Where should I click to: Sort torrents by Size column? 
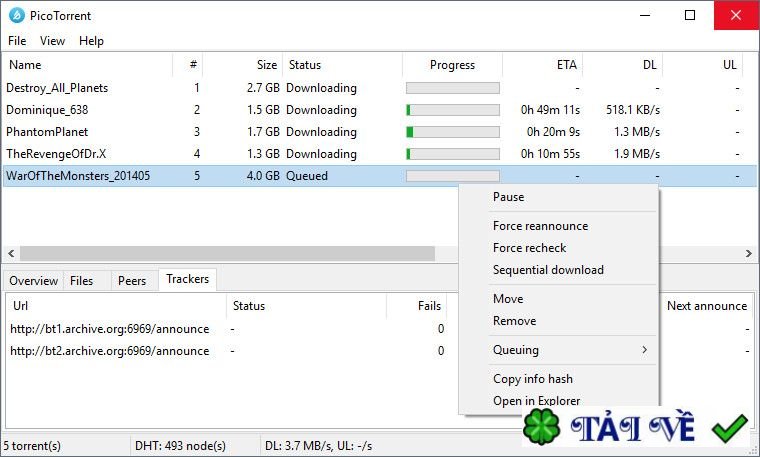[x=243, y=65]
